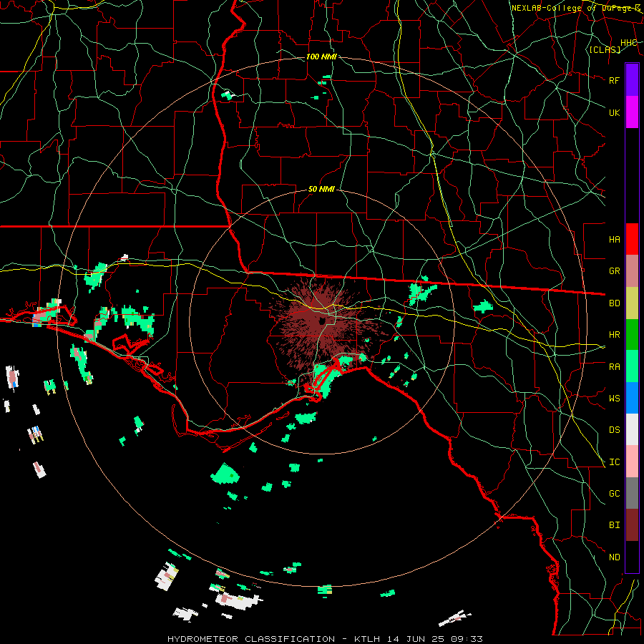Click the 'GR' legend label text

[x=614, y=271]
